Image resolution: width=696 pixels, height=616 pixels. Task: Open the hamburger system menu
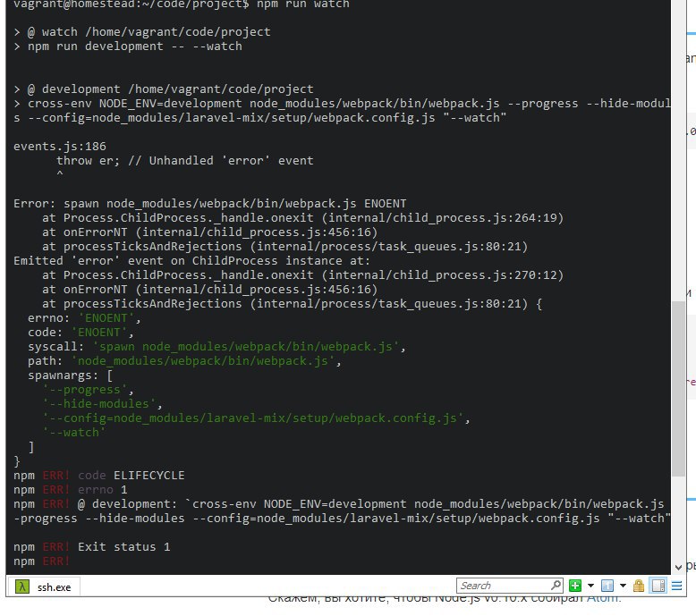(676, 586)
